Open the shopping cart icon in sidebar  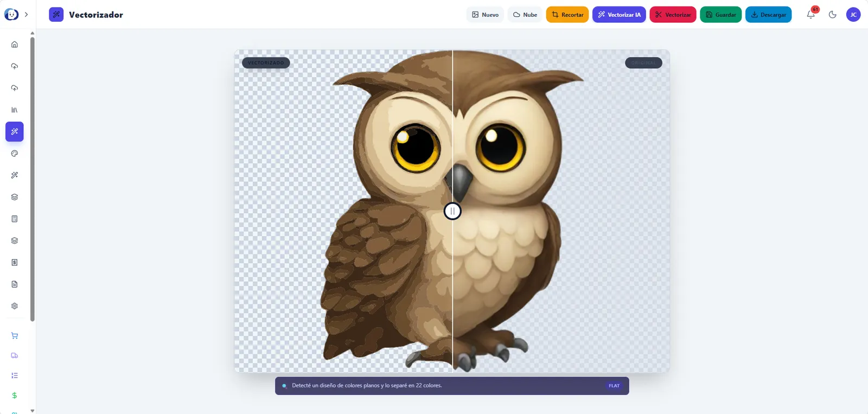click(x=15, y=336)
